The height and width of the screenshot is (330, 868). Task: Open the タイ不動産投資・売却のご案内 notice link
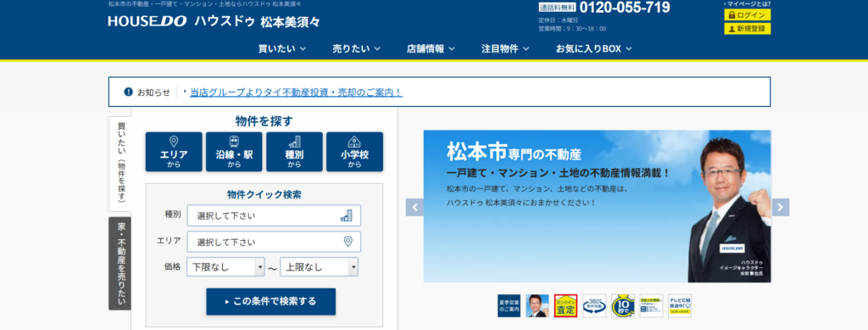tap(296, 92)
